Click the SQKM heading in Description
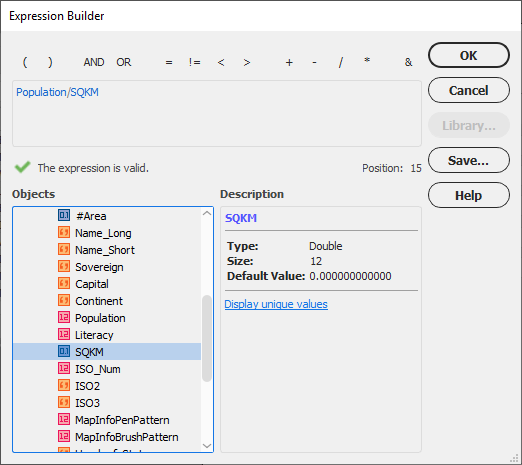The image size is (522, 465). [241, 218]
